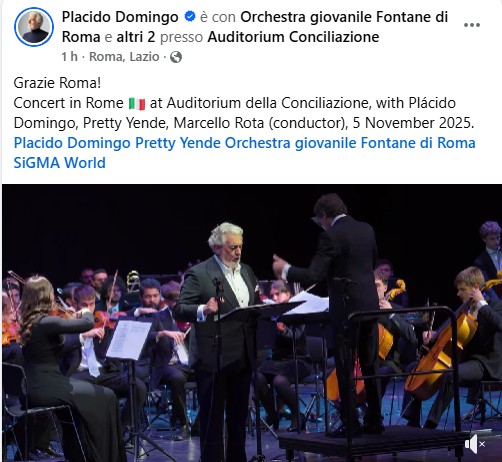
Task: Click the verified badge next to Placido Domingo
Action: coord(190,16)
